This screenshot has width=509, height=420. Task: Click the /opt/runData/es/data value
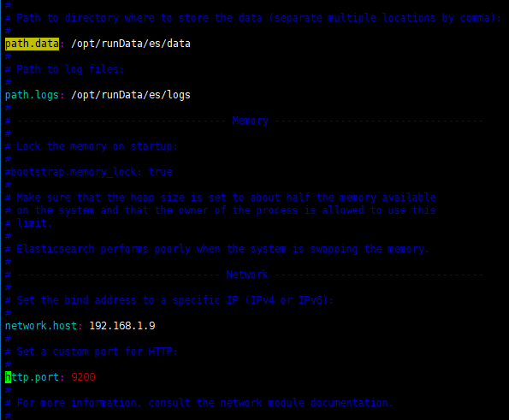click(x=131, y=44)
